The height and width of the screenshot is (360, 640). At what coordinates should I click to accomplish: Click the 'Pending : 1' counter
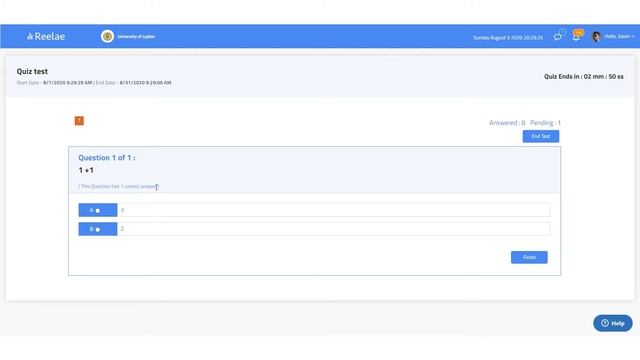(546, 123)
